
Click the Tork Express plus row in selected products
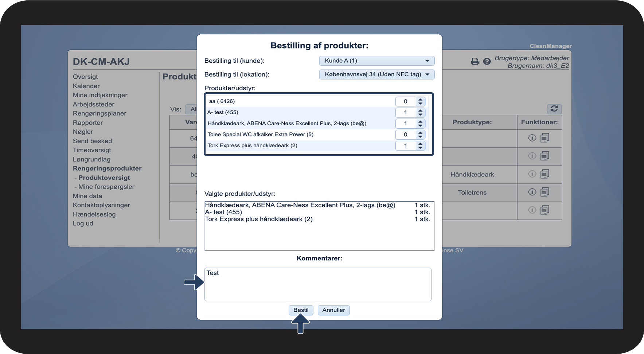317,219
